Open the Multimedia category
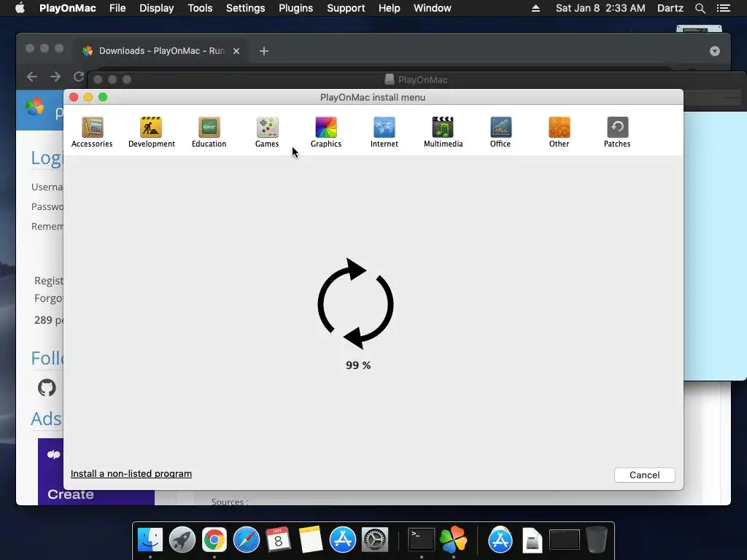 (443, 132)
